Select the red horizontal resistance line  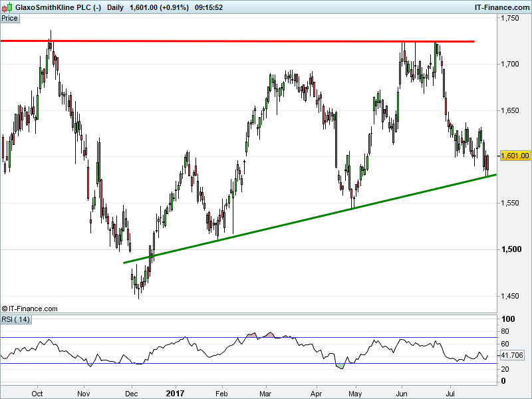click(x=237, y=41)
